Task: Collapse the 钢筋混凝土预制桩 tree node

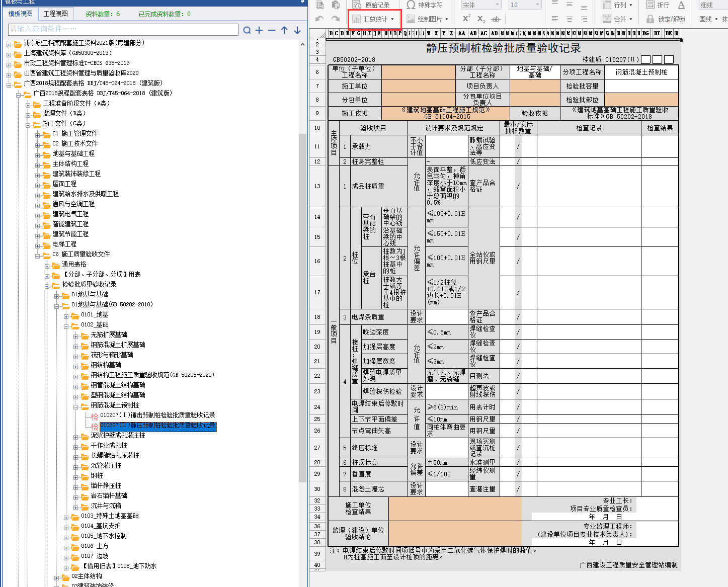Action: [x=76, y=406]
